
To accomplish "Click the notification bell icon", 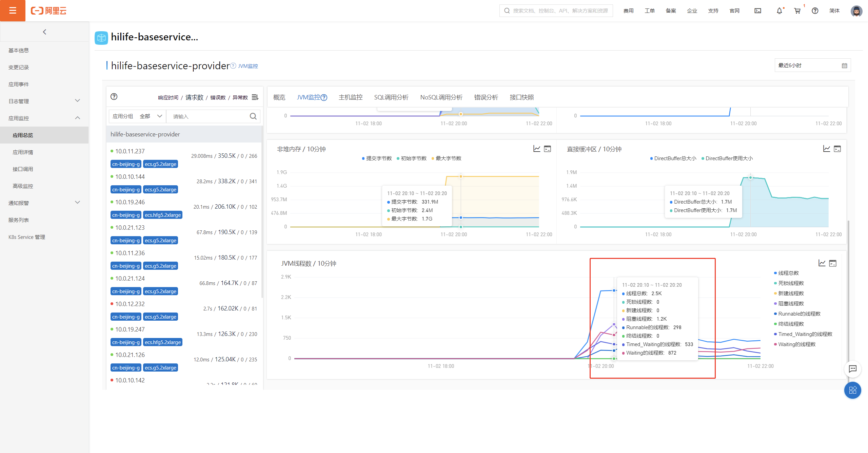I will tap(779, 11).
